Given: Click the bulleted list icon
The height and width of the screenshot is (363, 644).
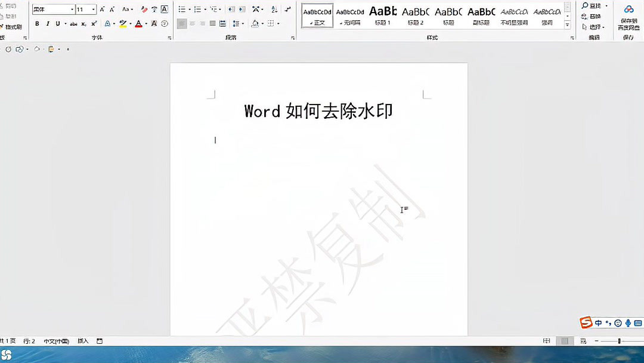Looking at the screenshot, I should [x=182, y=9].
